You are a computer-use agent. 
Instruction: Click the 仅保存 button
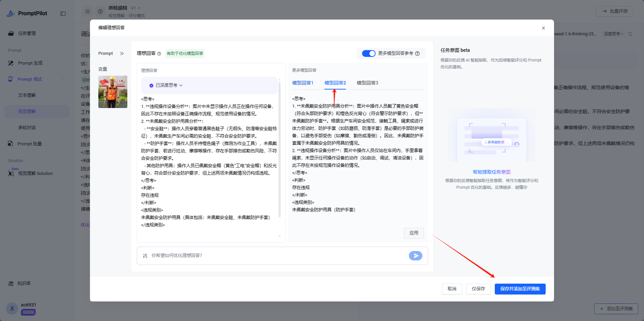click(478, 289)
